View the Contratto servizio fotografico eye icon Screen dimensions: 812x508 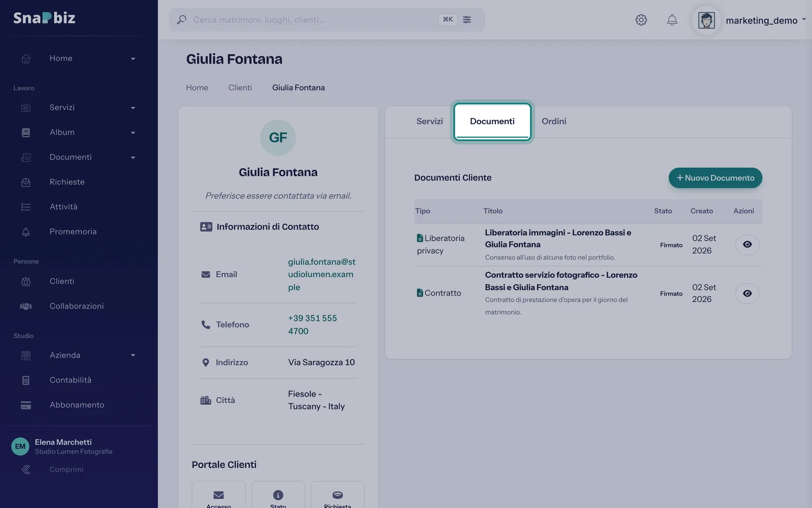(x=747, y=293)
